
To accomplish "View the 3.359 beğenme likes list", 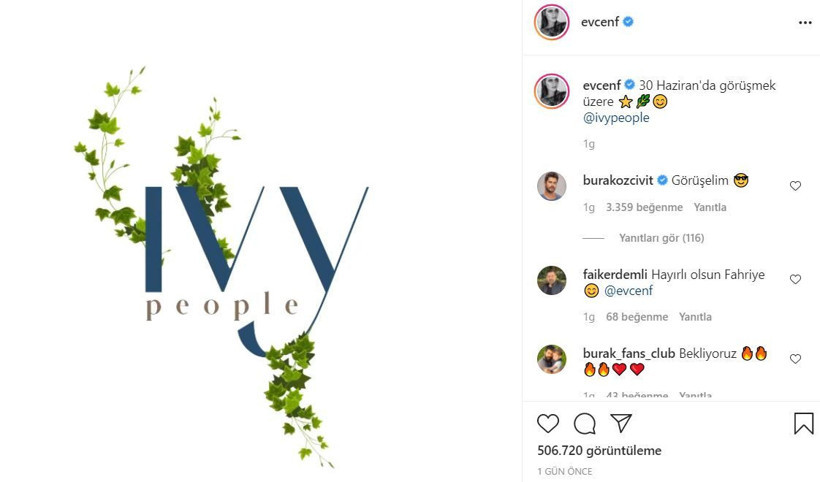I will click(x=644, y=208).
